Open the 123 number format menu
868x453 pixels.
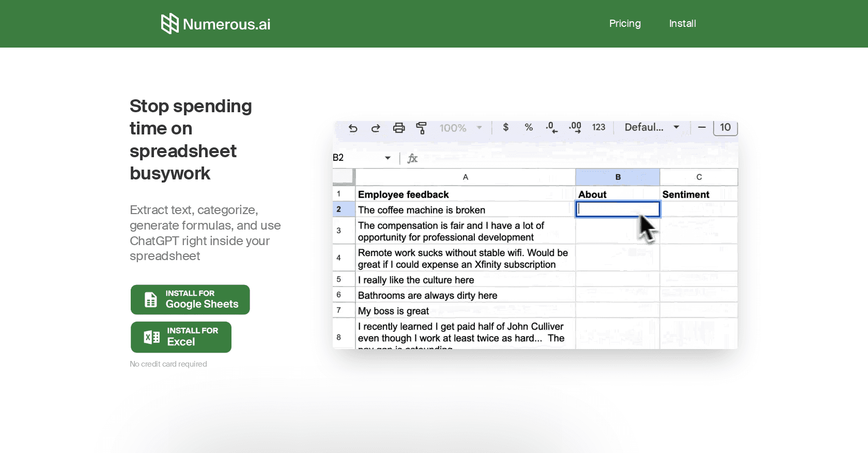(599, 127)
